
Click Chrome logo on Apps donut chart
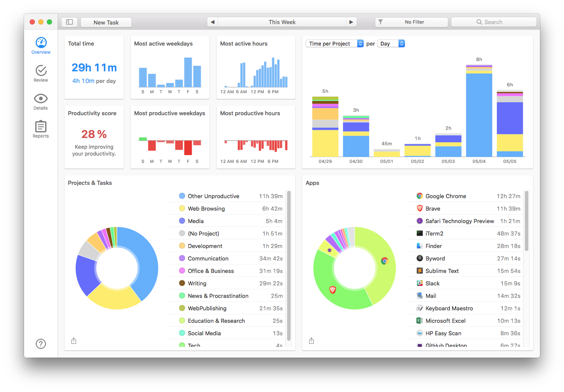(384, 261)
